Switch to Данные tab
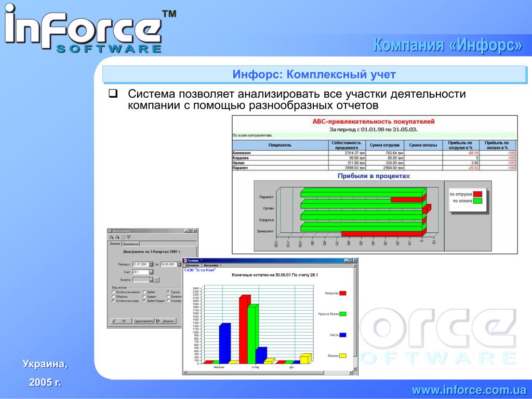 pos(115,244)
